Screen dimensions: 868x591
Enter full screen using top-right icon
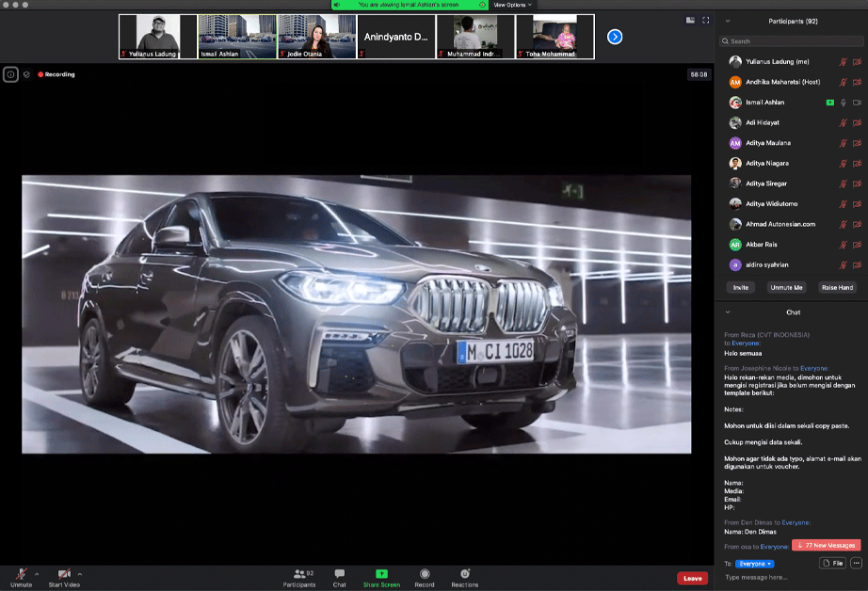click(706, 20)
